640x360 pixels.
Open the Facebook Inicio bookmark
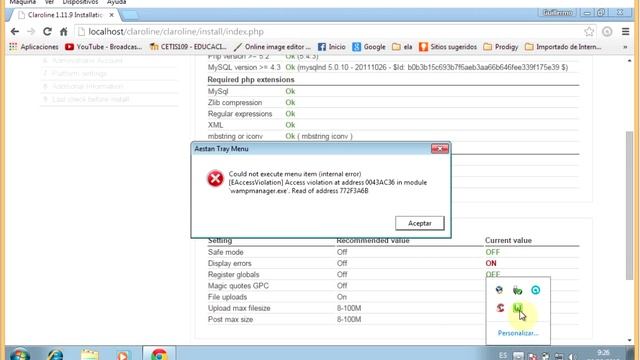(331, 47)
